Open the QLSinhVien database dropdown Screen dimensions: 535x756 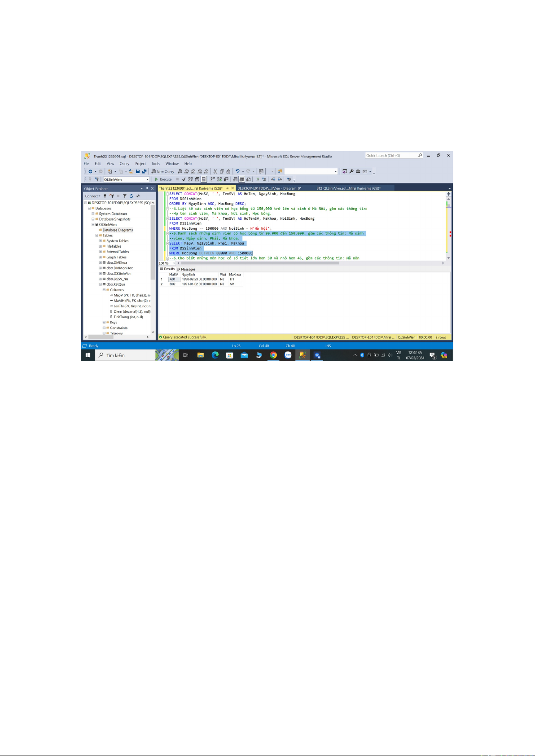(x=147, y=179)
